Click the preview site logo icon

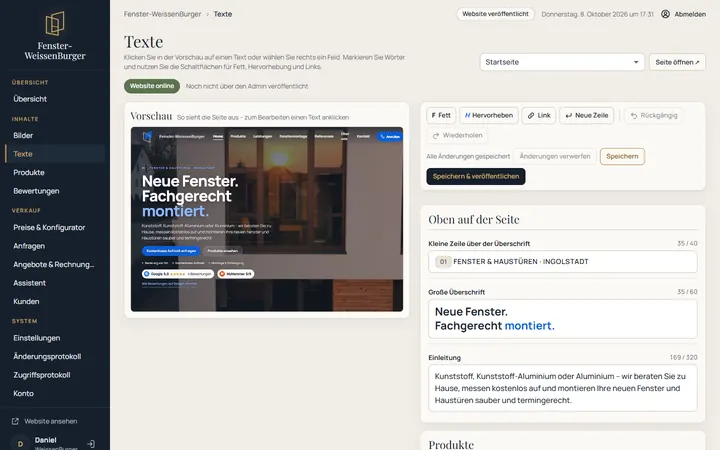click(x=147, y=136)
